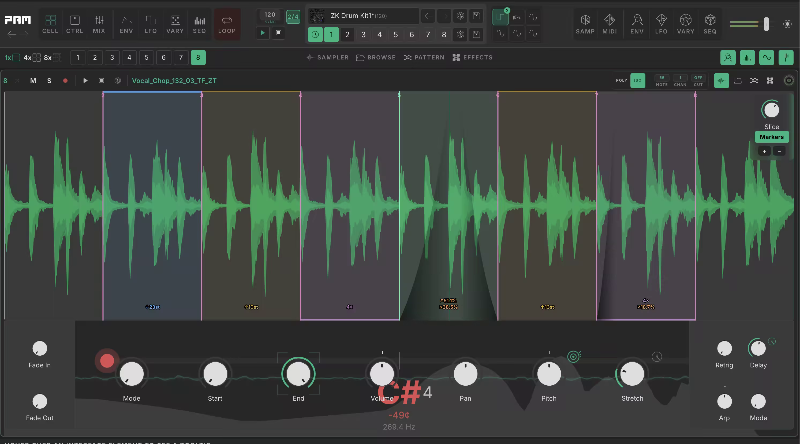Select scene 7 in the top row

coord(428,35)
